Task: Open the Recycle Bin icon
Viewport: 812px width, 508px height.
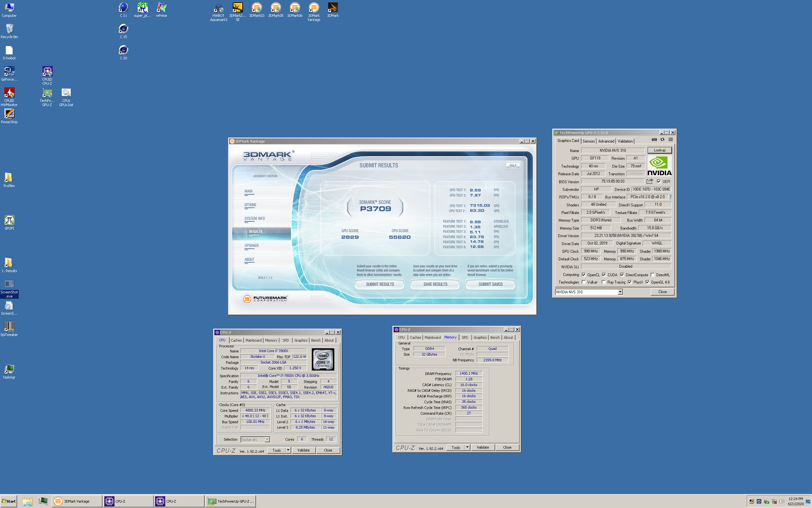Action: (9, 31)
